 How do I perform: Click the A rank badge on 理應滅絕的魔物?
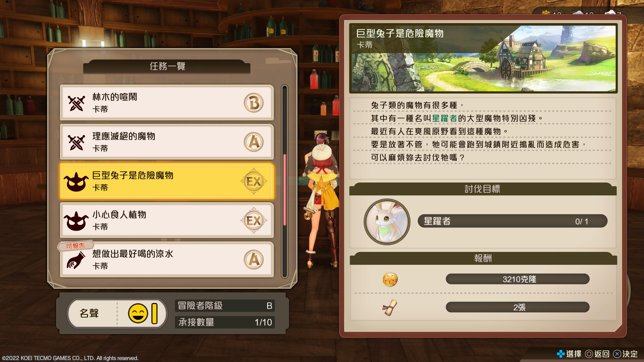point(254,142)
